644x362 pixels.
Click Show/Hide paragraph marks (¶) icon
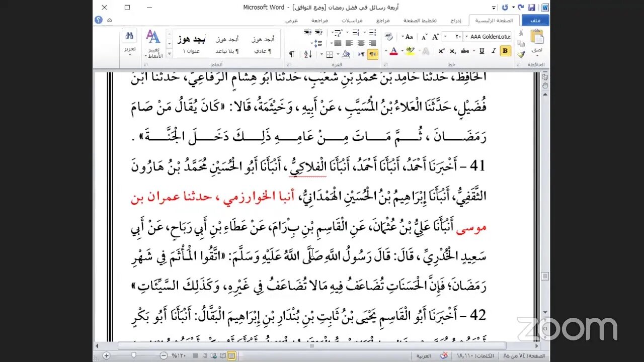[291, 54]
